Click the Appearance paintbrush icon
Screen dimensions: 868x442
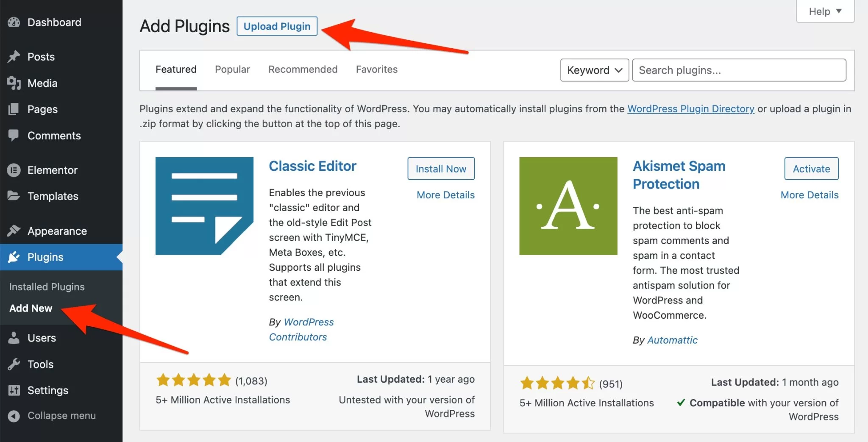click(14, 231)
